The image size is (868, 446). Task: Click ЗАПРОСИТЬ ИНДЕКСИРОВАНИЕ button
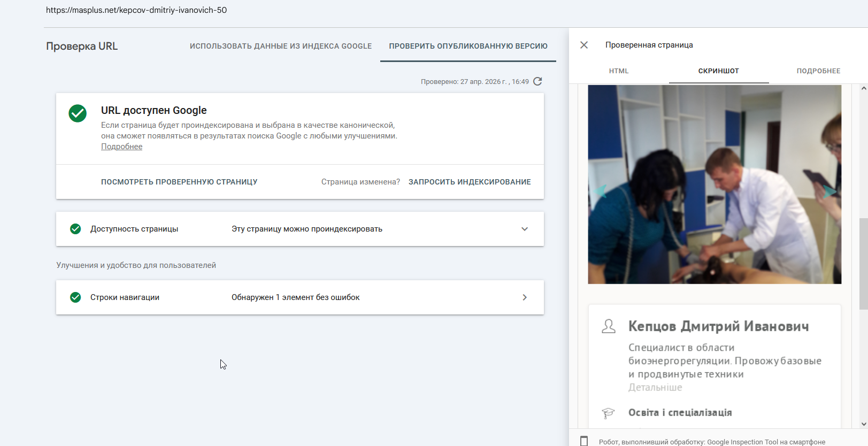click(470, 182)
